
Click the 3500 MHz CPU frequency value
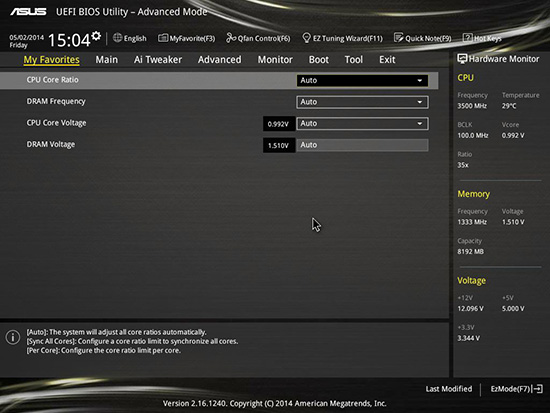pyautogui.click(x=472, y=106)
